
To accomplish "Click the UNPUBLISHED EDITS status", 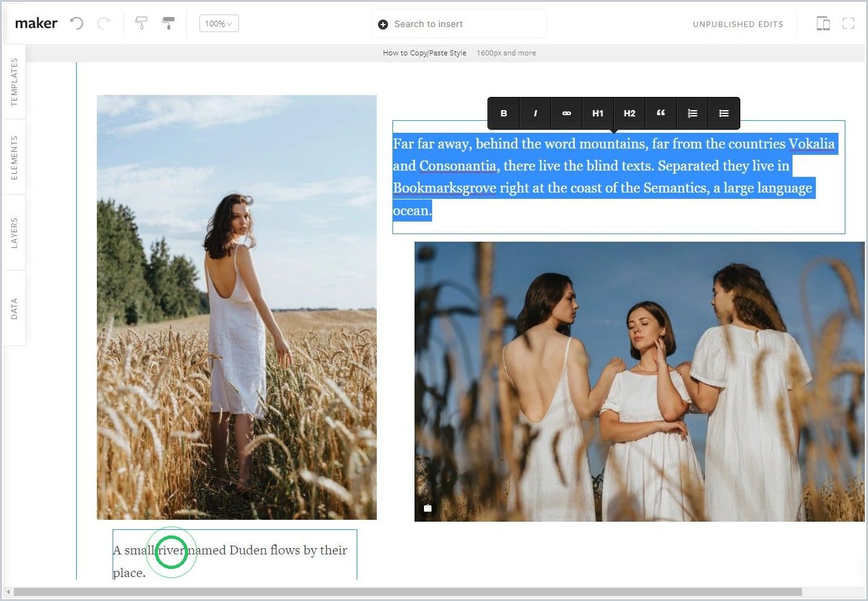I will pyautogui.click(x=738, y=25).
